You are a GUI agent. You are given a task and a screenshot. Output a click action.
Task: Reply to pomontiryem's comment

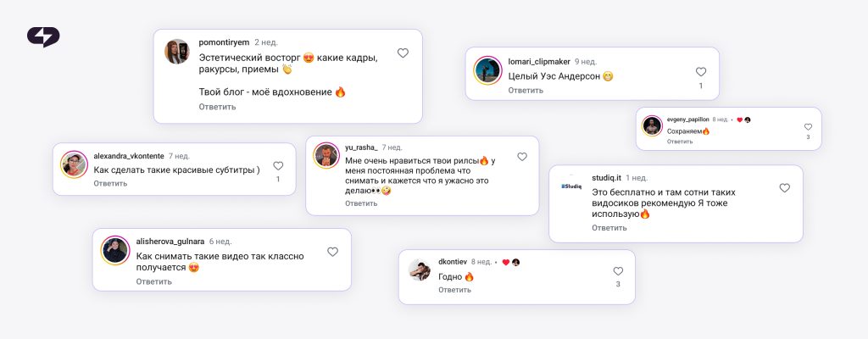click(217, 106)
